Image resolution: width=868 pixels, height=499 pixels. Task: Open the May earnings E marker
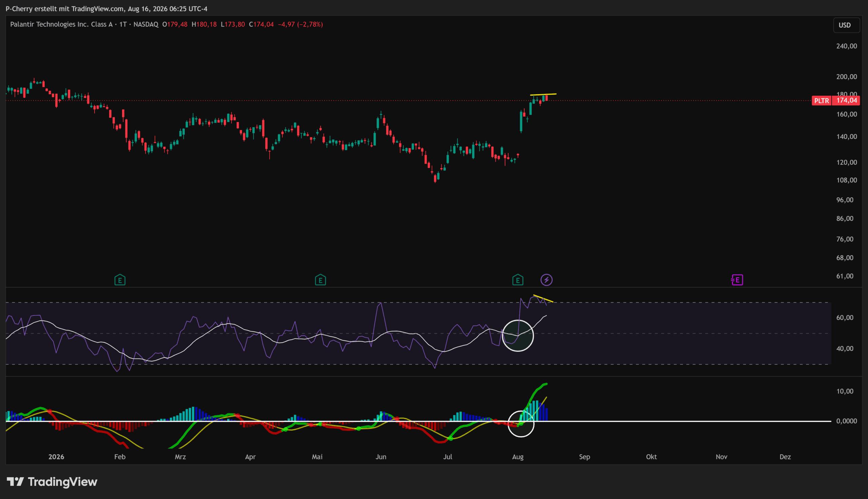coord(320,280)
